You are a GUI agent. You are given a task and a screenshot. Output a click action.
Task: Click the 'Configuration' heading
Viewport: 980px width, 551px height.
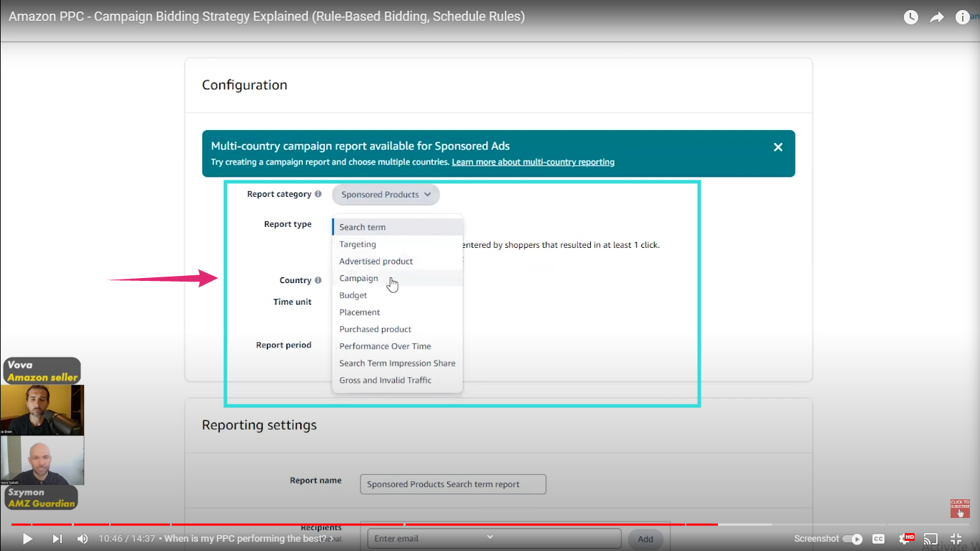click(x=245, y=85)
